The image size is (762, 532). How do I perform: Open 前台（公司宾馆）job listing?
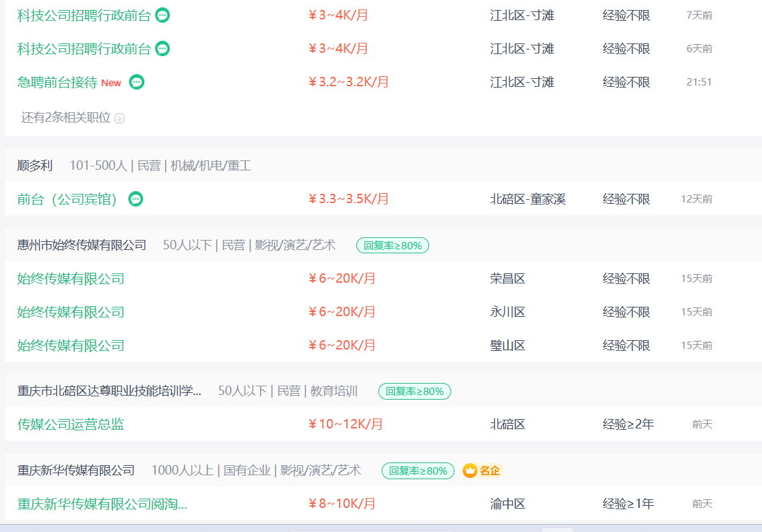tap(67, 199)
